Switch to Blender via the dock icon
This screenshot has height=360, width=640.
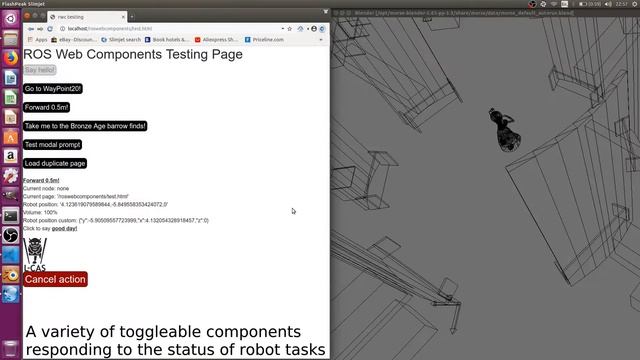click(11, 275)
